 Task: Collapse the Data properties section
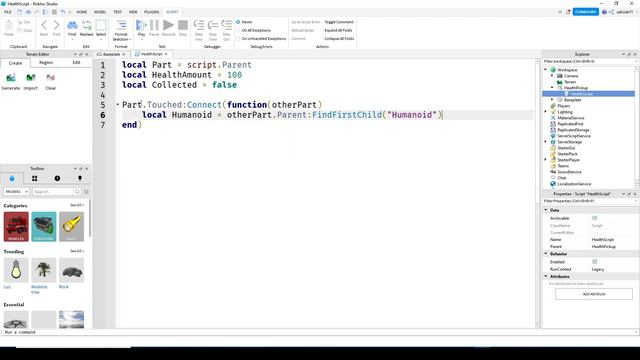pos(546,210)
